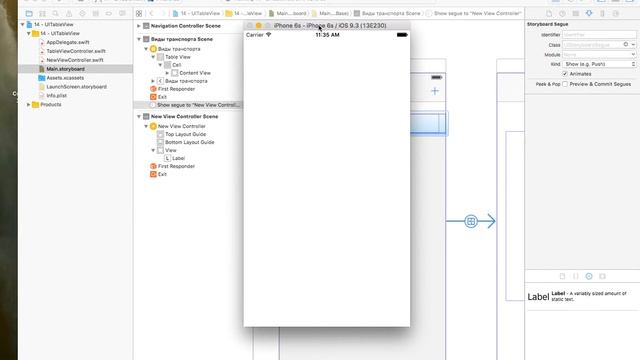The height and width of the screenshot is (360, 640).
Task: Click Show segue breadcrumb in jump bar
Action: tap(477, 13)
